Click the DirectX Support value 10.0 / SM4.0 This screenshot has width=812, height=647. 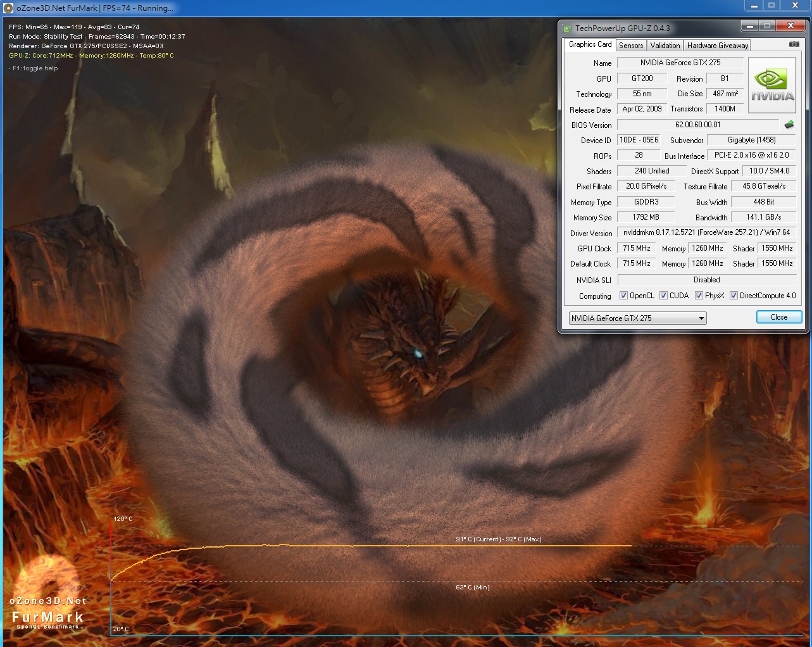769,171
